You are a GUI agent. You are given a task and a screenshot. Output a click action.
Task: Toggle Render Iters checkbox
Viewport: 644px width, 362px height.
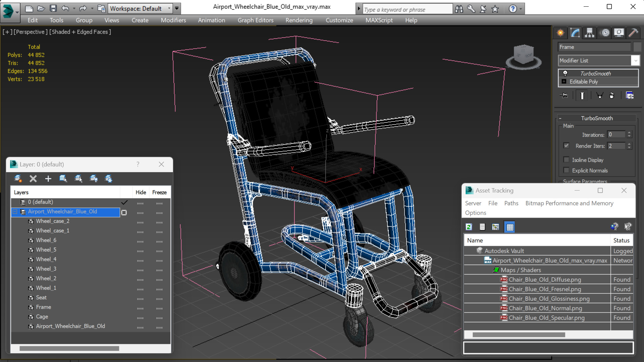pos(566,145)
